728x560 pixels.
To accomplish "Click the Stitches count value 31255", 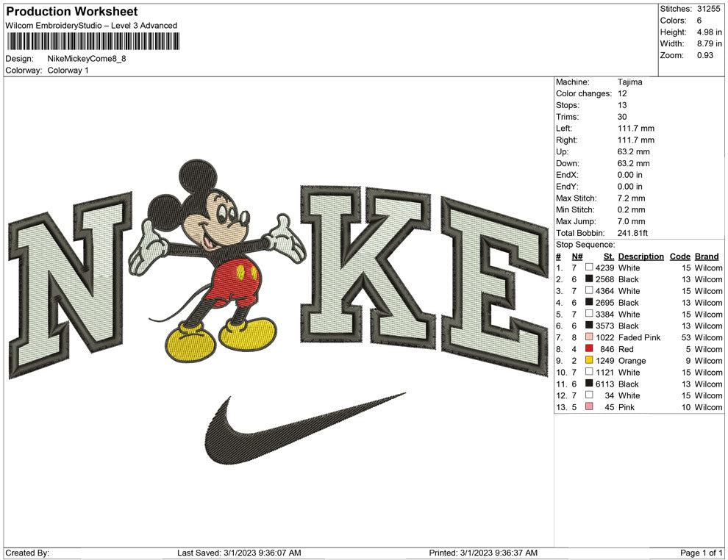I will click(709, 10).
